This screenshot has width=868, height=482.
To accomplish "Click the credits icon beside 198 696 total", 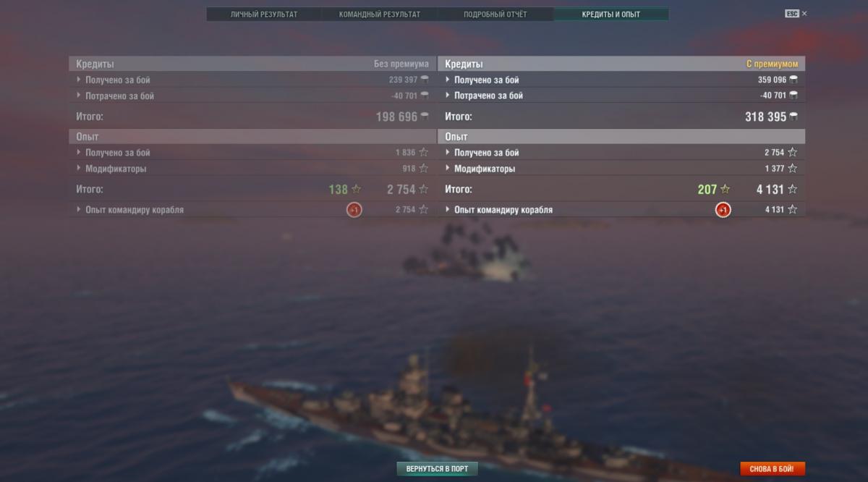I will tap(425, 117).
